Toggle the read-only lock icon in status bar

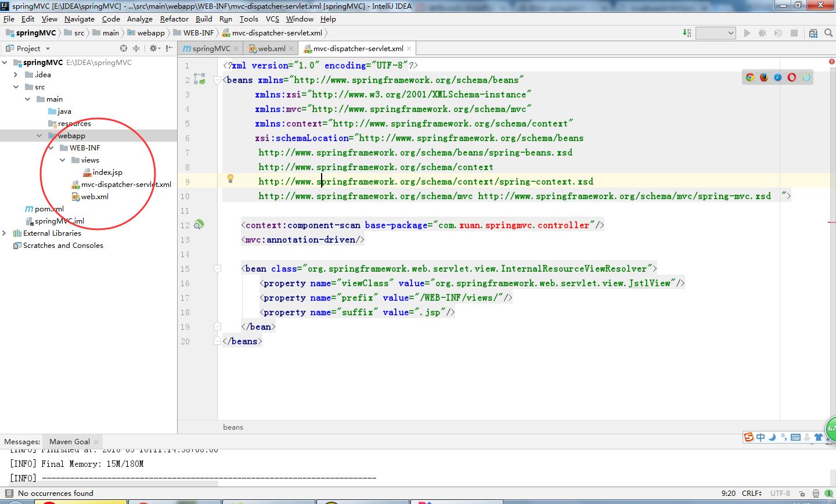803,493
